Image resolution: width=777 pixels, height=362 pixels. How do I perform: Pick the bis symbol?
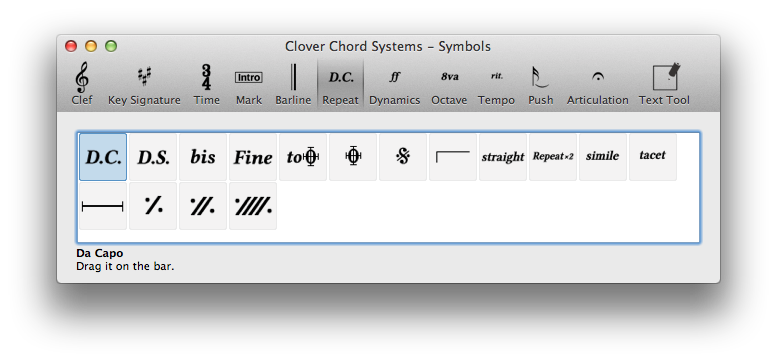pos(203,157)
